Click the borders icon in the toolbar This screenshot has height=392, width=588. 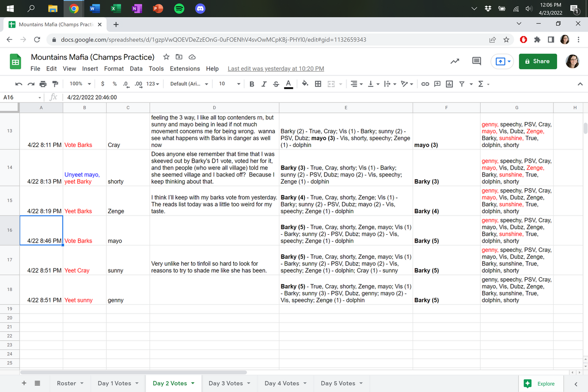[x=318, y=84]
